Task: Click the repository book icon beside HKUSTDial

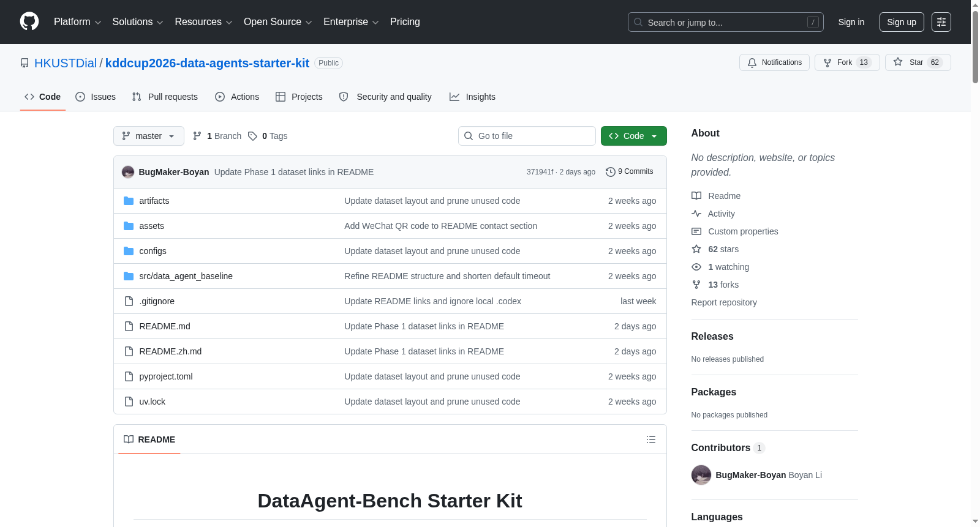Action: coord(24,63)
